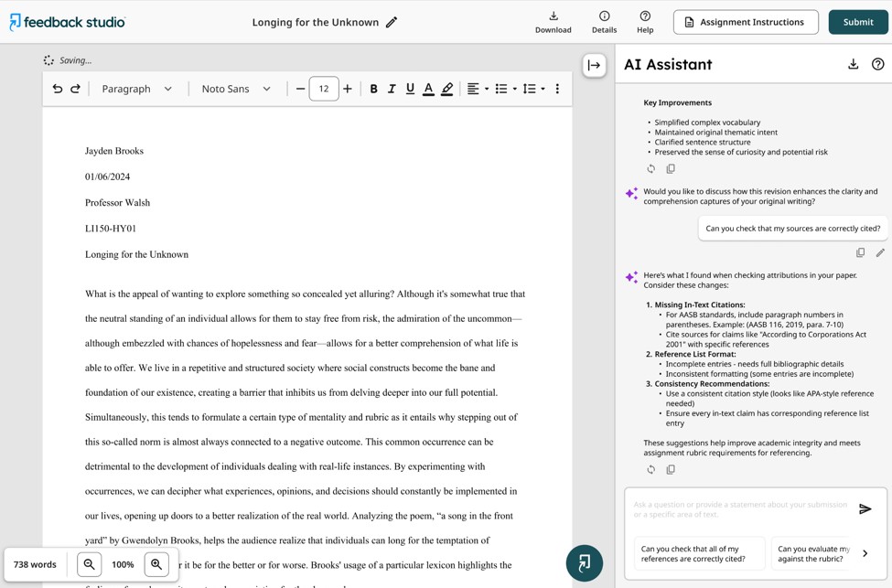Viewport: 892px width, 588px height.
Task: Open the Details dialog
Action: coord(604,23)
